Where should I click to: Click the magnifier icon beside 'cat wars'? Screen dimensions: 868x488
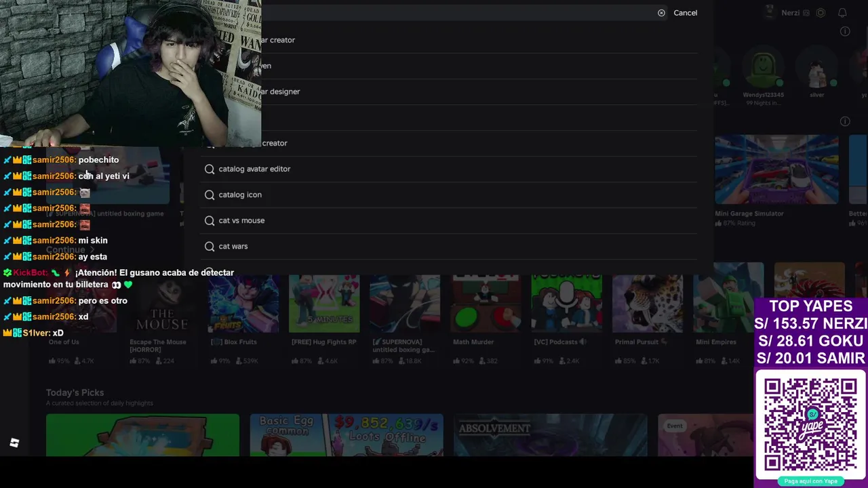210,246
